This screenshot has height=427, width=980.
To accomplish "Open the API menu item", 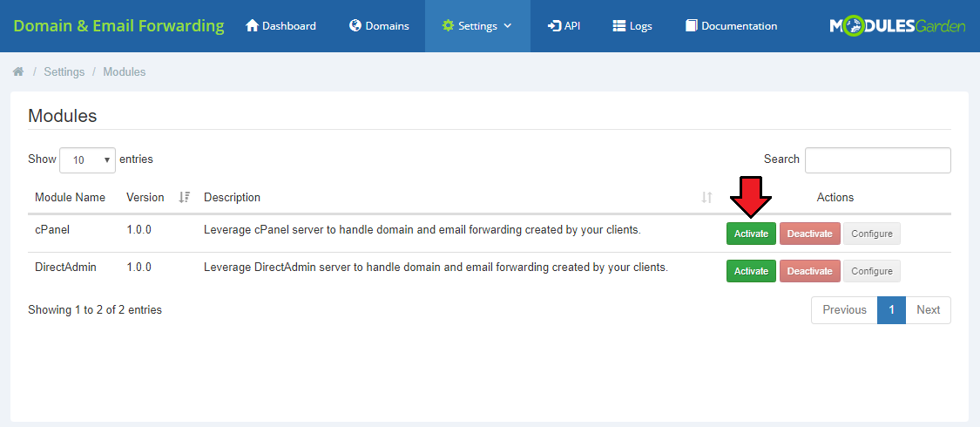I will (564, 26).
